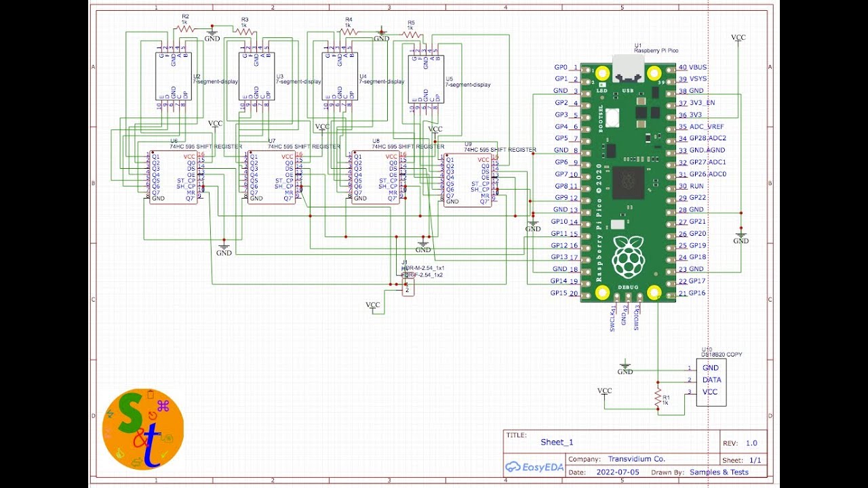Click the U1 Raspberry Pi Pico designator label

[x=656, y=47]
